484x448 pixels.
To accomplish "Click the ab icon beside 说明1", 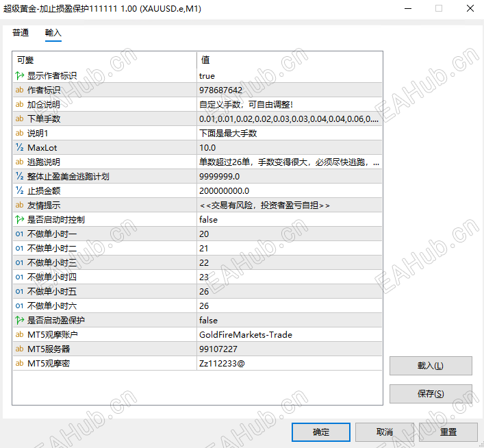I will (x=19, y=133).
